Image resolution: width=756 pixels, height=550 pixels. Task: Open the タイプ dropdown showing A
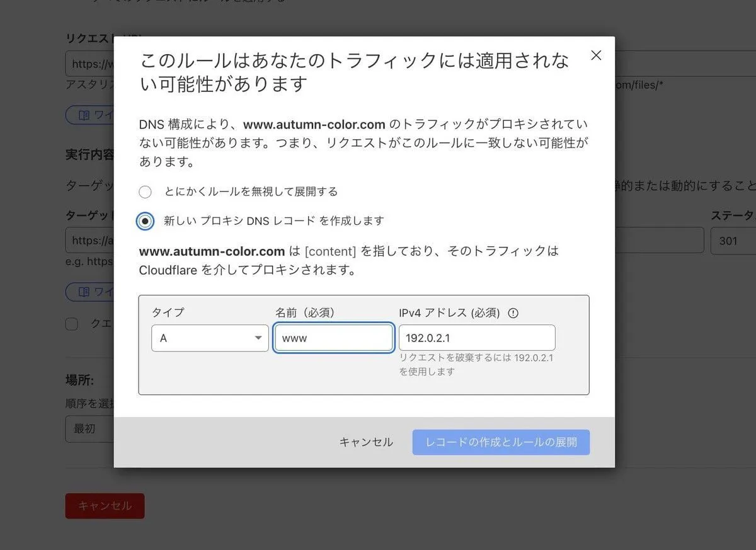(210, 338)
